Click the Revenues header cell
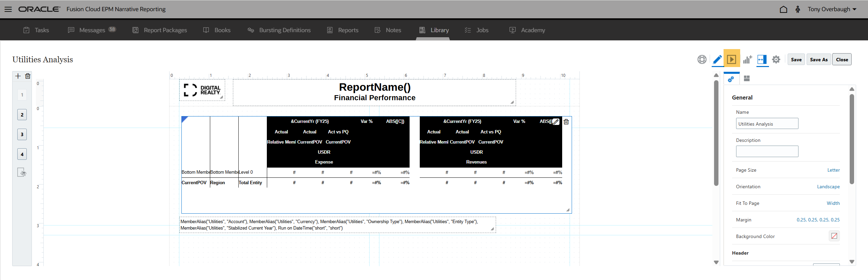This screenshot has height=280, width=868. 476,162
